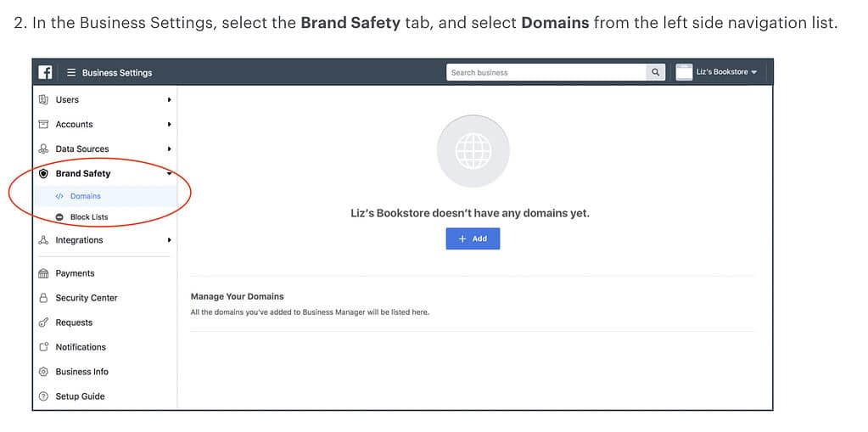This screenshot has width=868, height=432.
Task: Expand the Accounts section arrow
Action: click(x=169, y=124)
